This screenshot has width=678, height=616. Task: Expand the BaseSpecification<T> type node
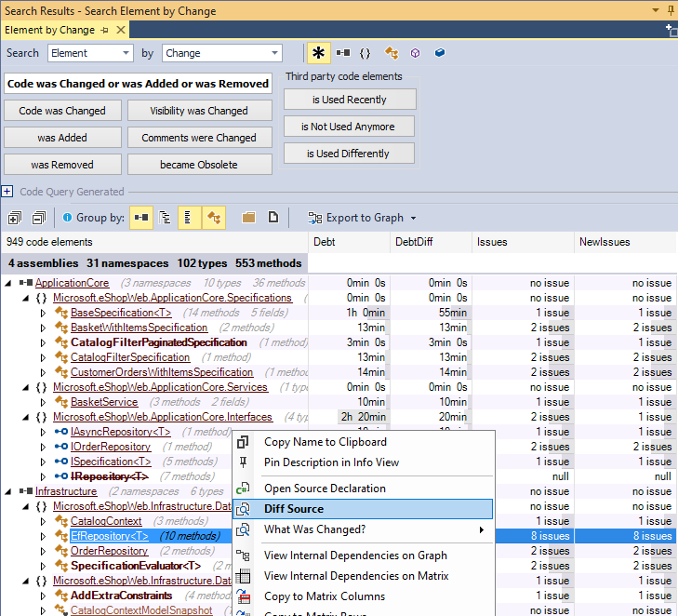(x=43, y=313)
